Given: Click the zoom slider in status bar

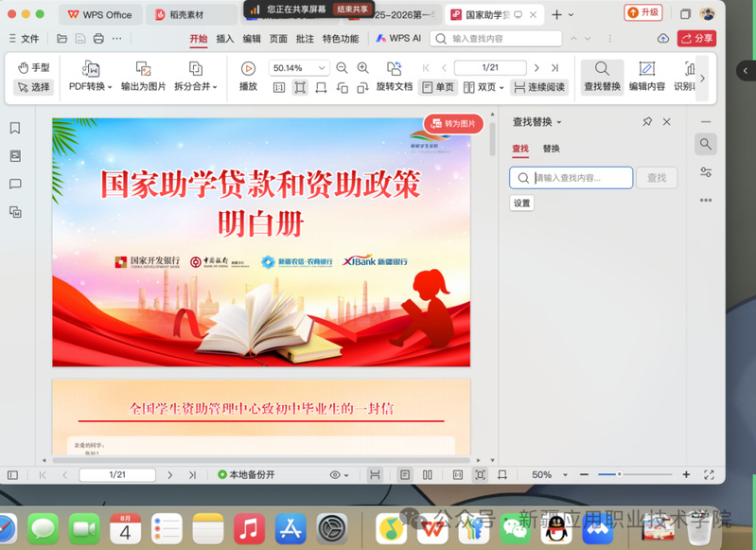Looking at the screenshot, I should tap(619, 474).
